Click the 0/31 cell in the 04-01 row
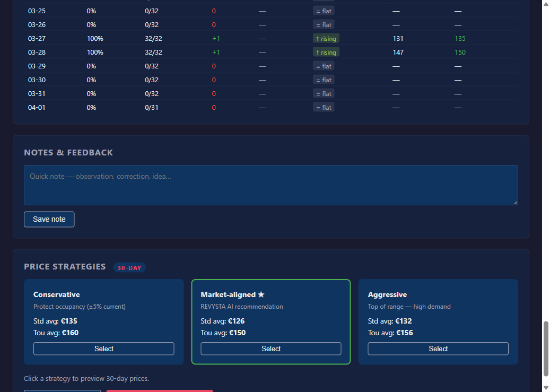Image resolution: width=550 pixels, height=392 pixels. tap(152, 107)
